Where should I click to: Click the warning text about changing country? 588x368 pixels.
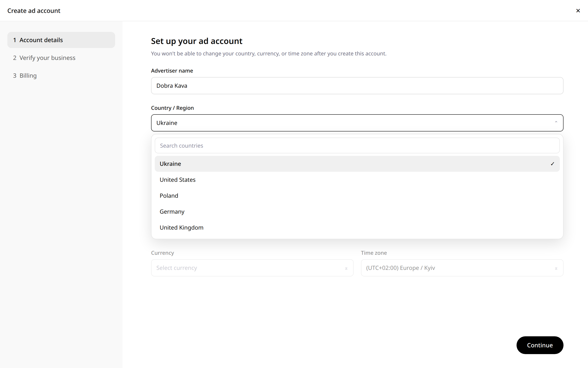click(x=269, y=54)
